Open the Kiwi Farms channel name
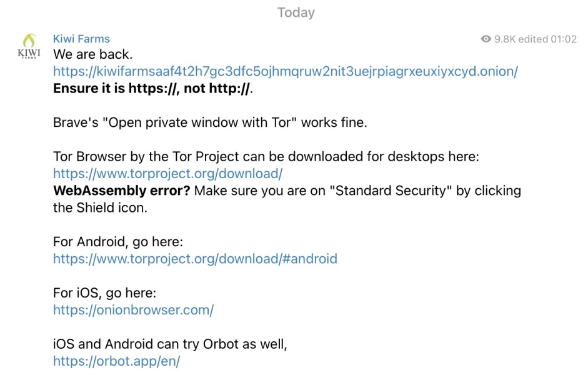 [81, 39]
